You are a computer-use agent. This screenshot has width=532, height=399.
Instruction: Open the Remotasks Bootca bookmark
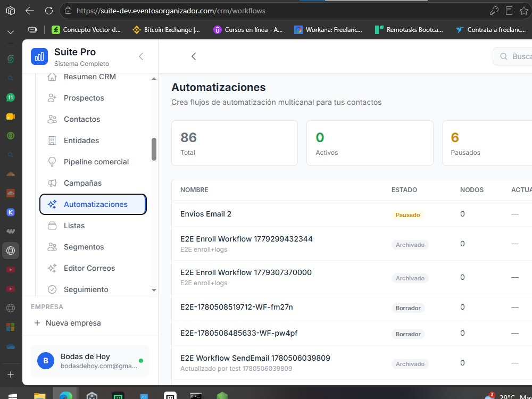409,30
